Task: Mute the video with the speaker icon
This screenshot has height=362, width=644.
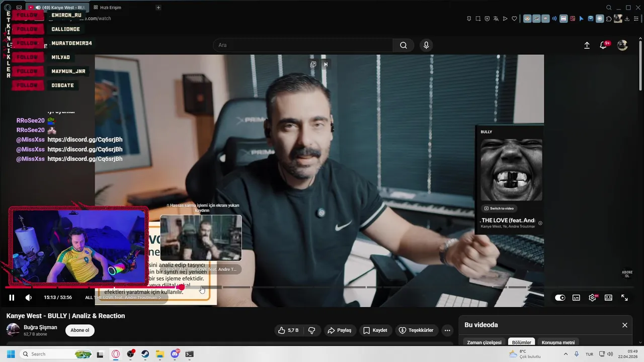Action: click(29, 298)
